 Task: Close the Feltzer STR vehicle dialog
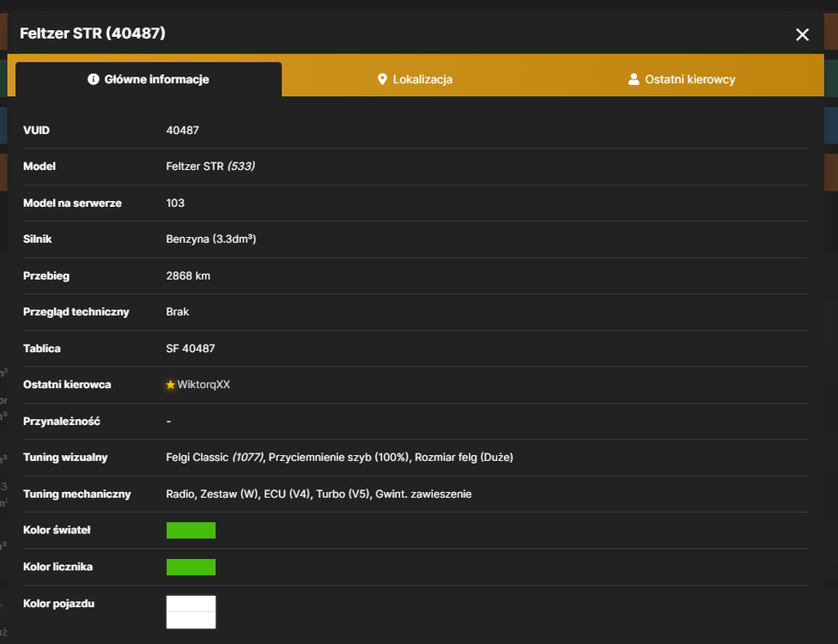point(802,34)
